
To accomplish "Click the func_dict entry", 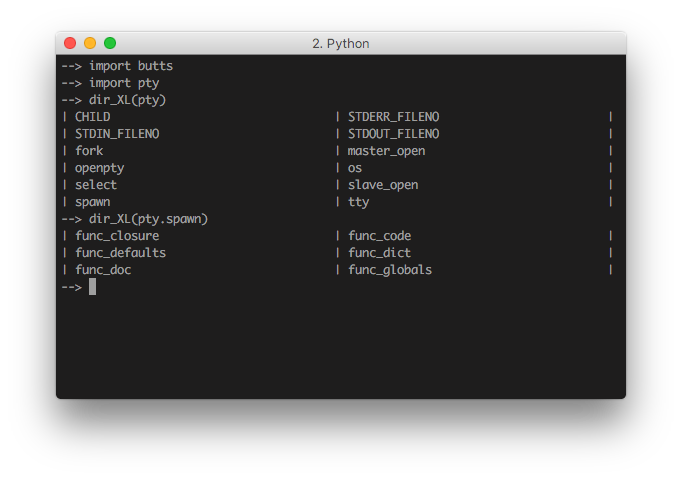I will [379, 252].
